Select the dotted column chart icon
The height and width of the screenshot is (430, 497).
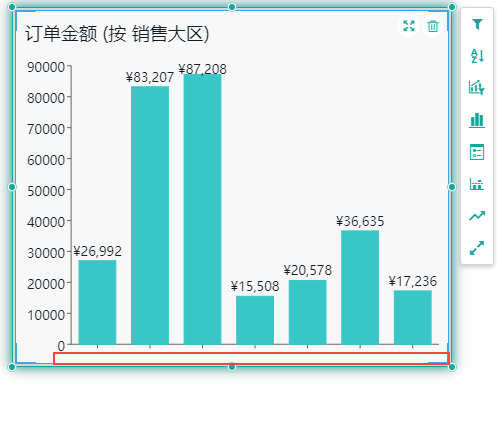(477, 184)
